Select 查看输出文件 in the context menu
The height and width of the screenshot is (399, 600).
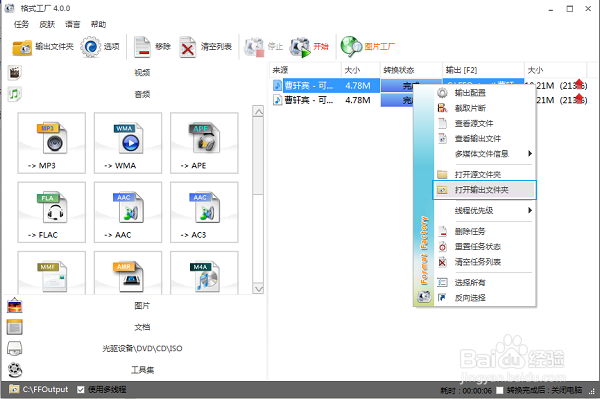484,138
